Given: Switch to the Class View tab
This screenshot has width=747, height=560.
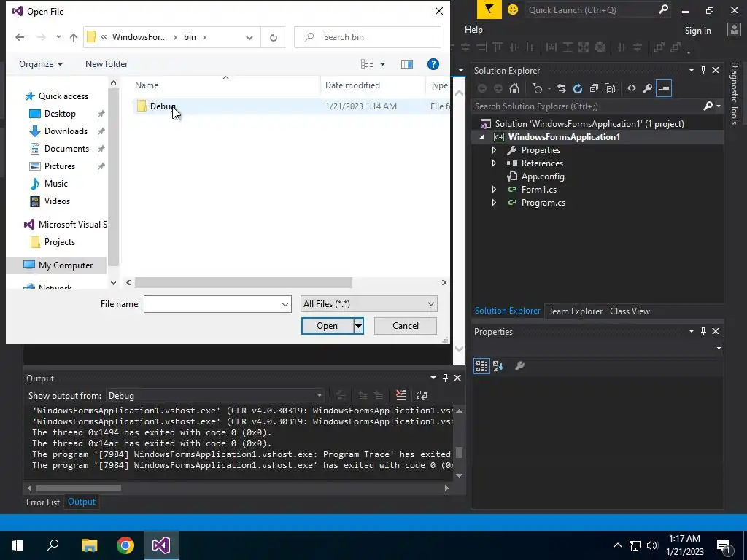Looking at the screenshot, I should pyautogui.click(x=630, y=311).
